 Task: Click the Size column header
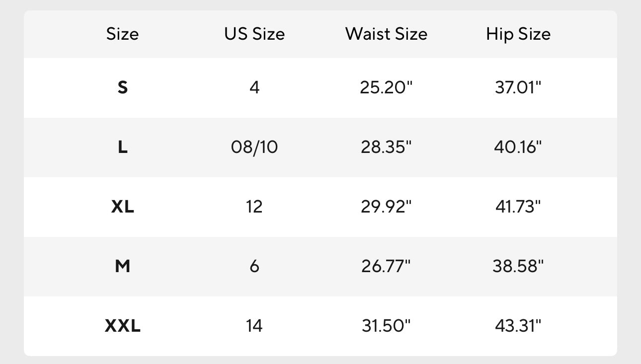click(x=122, y=34)
